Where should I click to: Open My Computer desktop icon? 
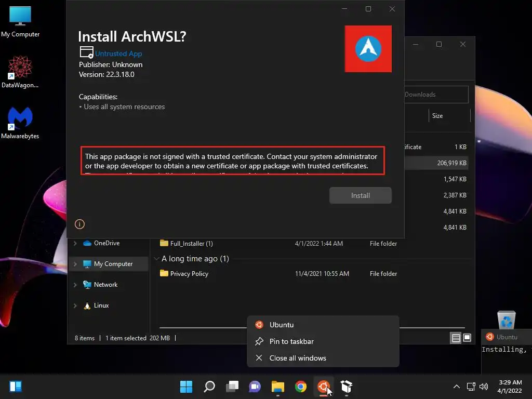[x=20, y=22]
